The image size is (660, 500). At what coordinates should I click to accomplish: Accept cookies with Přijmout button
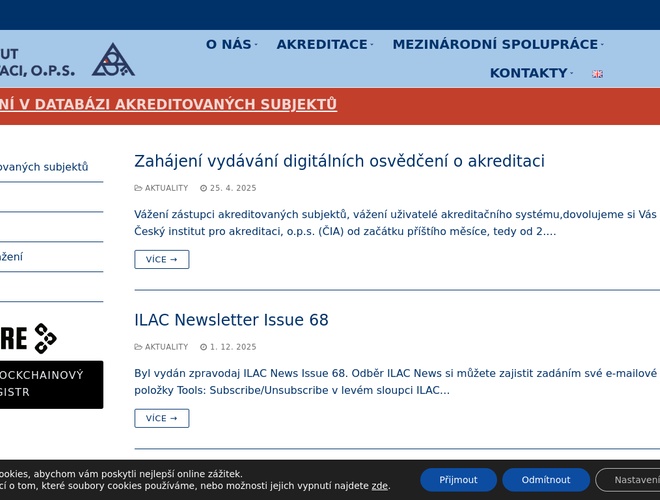point(458,480)
